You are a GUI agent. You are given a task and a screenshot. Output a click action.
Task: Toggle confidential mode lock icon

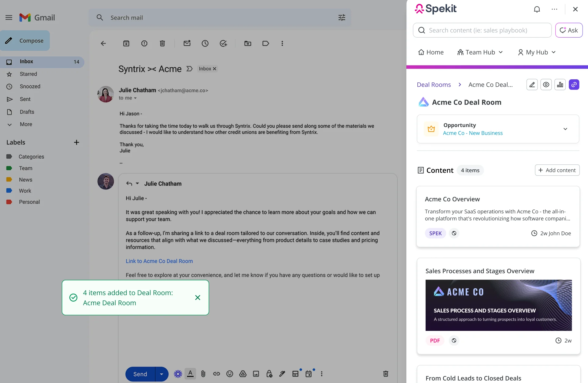[269, 374]
